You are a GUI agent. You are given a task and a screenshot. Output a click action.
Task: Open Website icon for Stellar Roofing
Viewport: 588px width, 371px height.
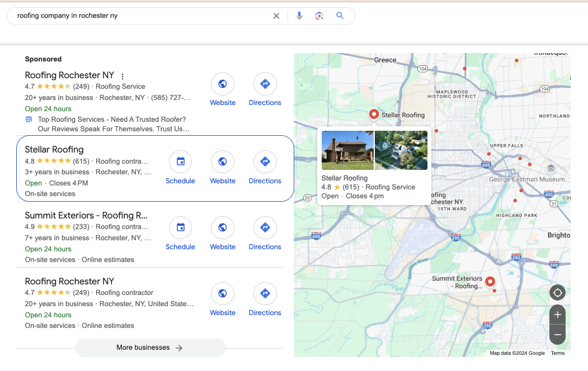click(x=223, y=161)
